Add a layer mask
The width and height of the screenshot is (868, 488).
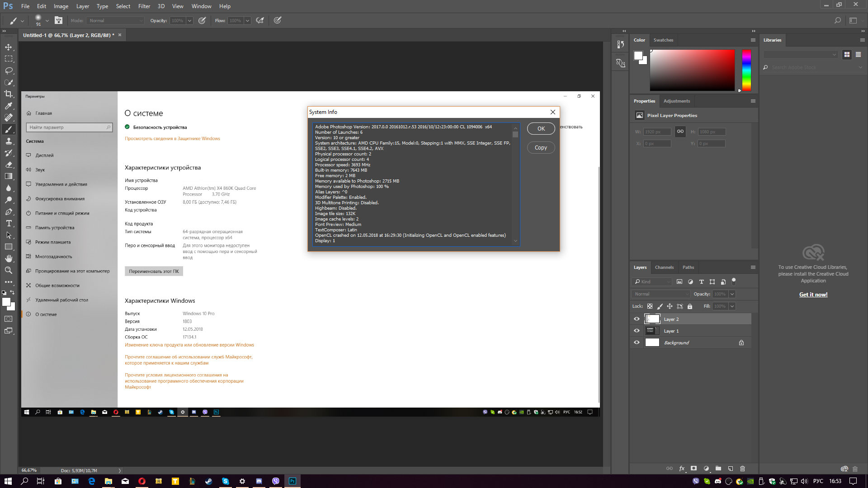(x=694, y=469)
